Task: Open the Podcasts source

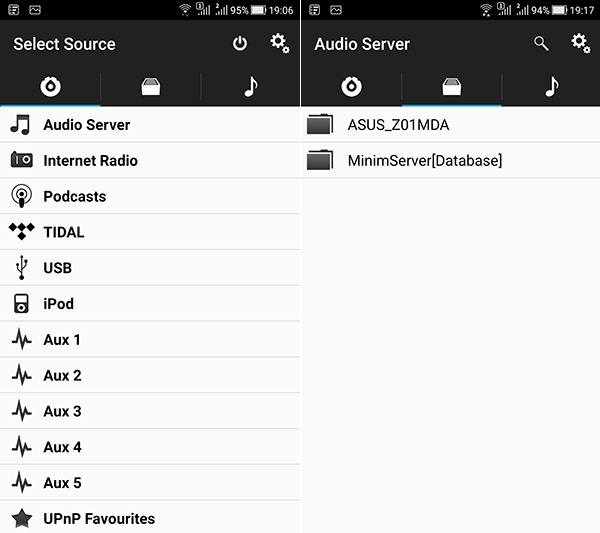Action: point(150,196)
